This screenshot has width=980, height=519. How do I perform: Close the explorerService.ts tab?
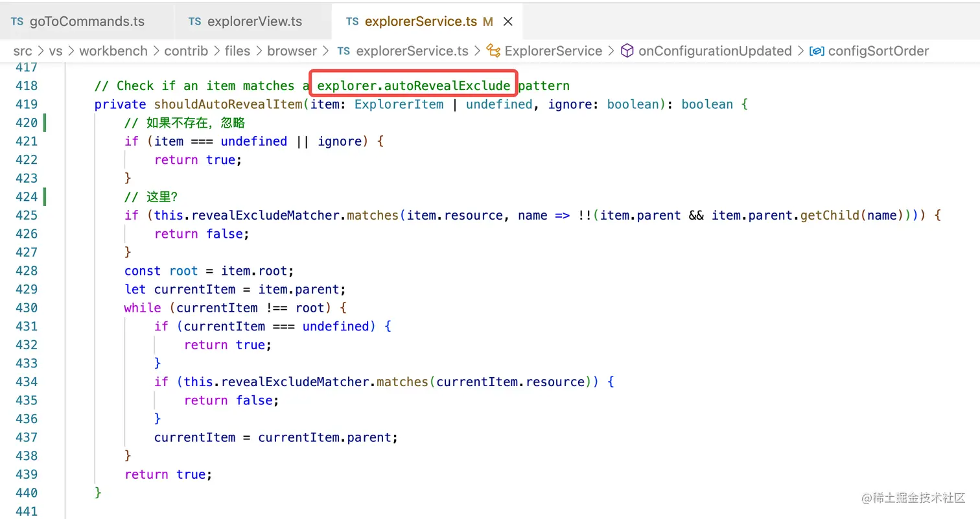508,21
